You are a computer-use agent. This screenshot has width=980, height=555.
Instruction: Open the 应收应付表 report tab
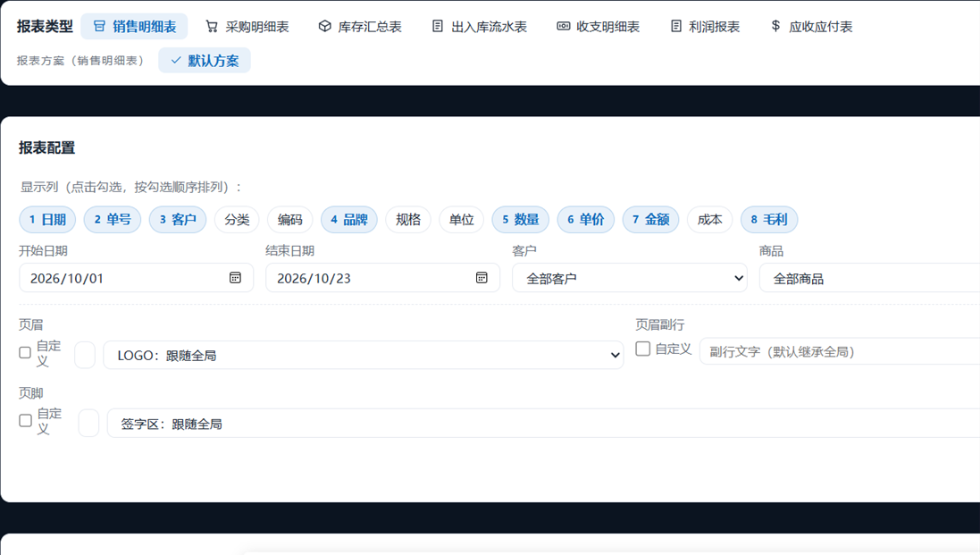(x=811, y=26)
